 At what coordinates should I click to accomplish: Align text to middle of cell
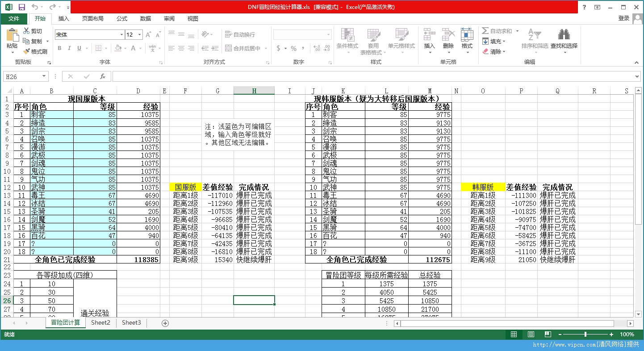point(181,34)
